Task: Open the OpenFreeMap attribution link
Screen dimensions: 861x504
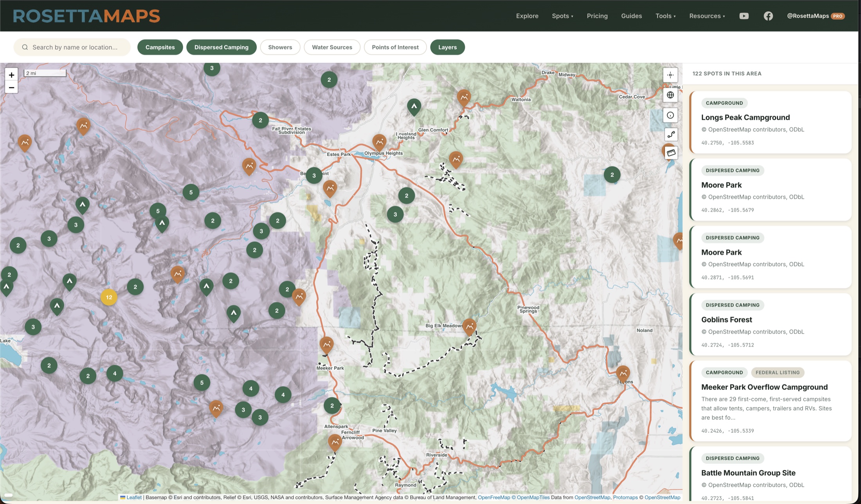Action: (494, 497)
